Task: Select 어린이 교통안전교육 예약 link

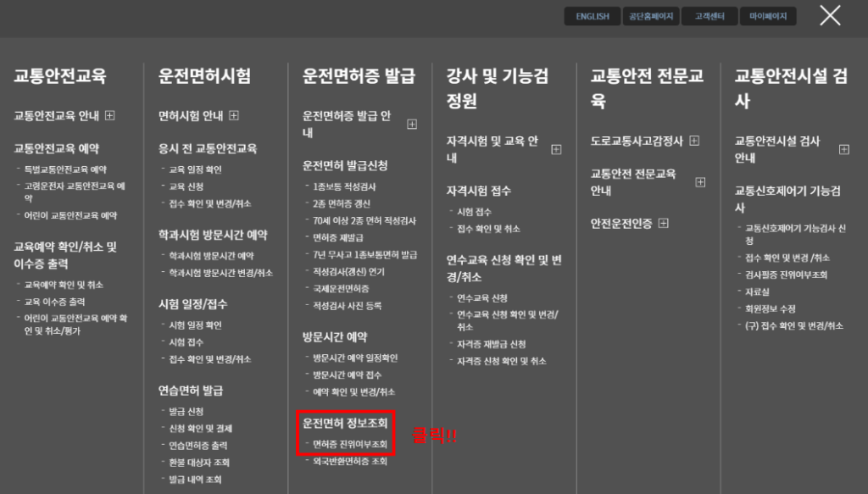Action: (70, 215)
